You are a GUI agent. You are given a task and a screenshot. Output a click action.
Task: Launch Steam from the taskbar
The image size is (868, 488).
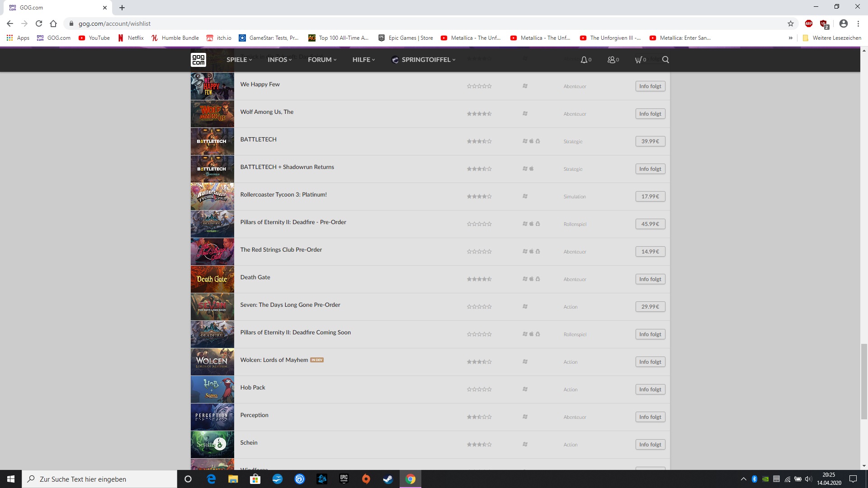click(388, 479)
